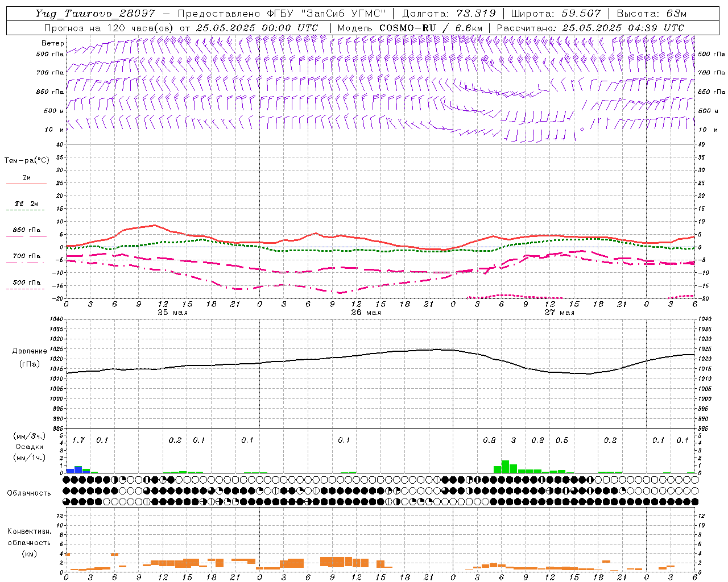728x582 pixels.
Task: Click the 1.7 precipitation amount
Action: click(78, 440)
